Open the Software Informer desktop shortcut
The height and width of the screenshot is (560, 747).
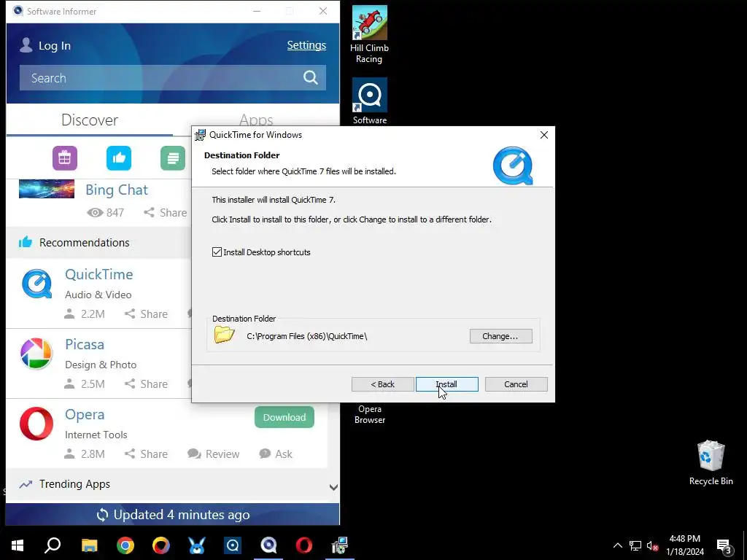(370, 101)
